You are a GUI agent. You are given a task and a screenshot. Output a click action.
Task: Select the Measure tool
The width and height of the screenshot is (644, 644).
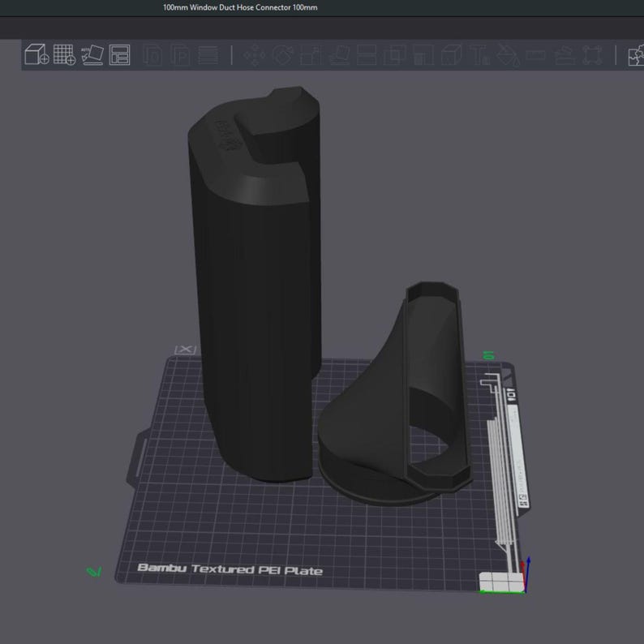coord(535,55)
